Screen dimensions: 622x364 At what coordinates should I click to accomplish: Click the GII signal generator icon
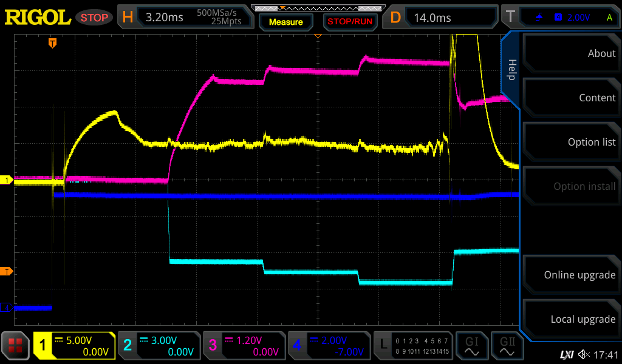tap(506, 346)
